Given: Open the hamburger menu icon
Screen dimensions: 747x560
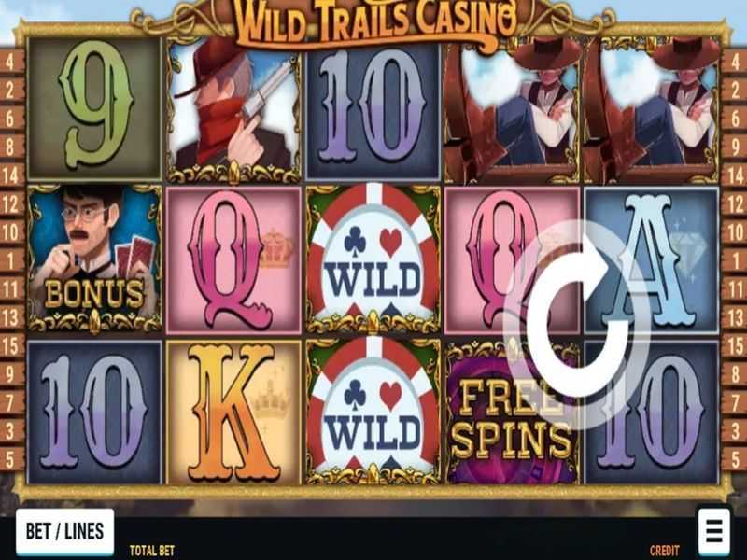Looking at the screenshot, I should pos(714,530).
